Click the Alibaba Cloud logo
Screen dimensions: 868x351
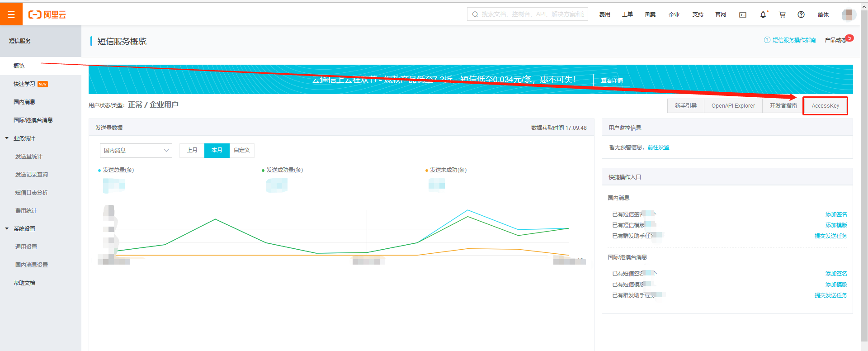coord(47,15)
